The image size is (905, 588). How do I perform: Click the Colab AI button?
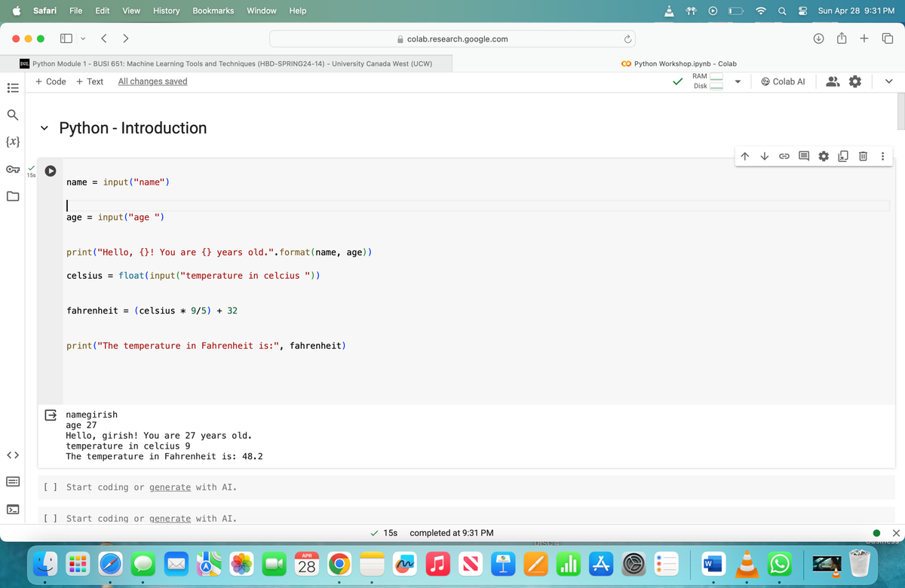coord(784,81)
